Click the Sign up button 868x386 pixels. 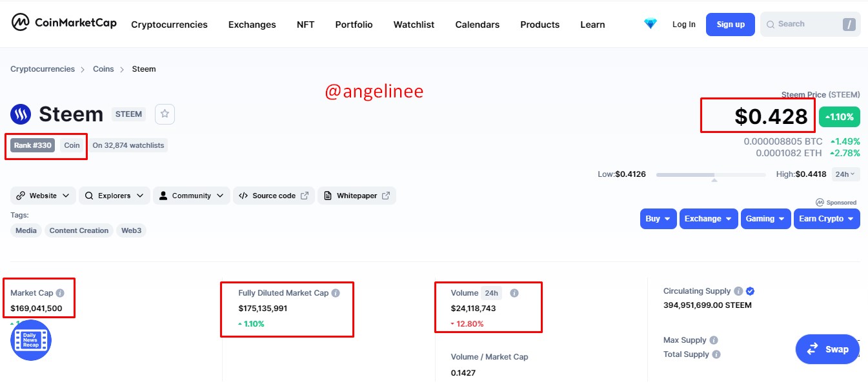[x=731, y=25]
